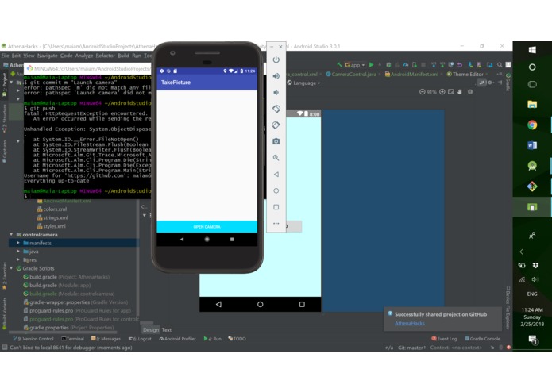Zoom out the layout design preview

click(422, 92)
